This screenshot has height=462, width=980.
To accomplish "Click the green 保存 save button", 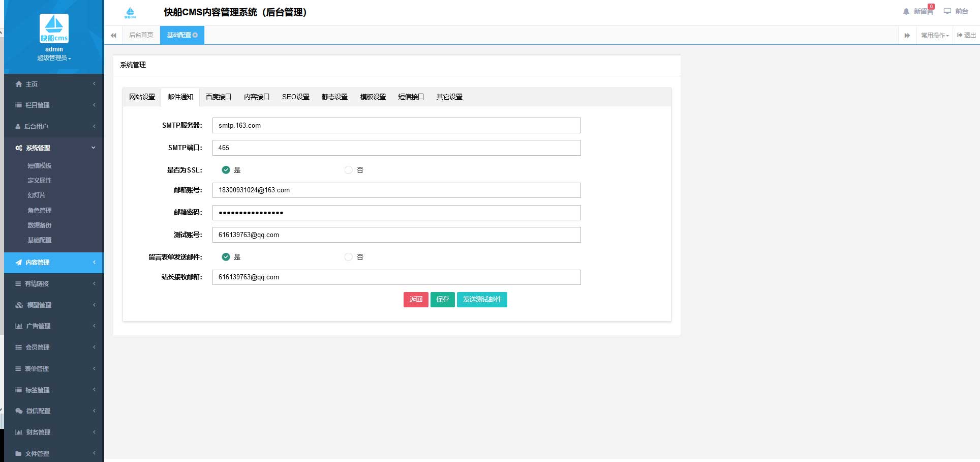I will coord(442,300).
